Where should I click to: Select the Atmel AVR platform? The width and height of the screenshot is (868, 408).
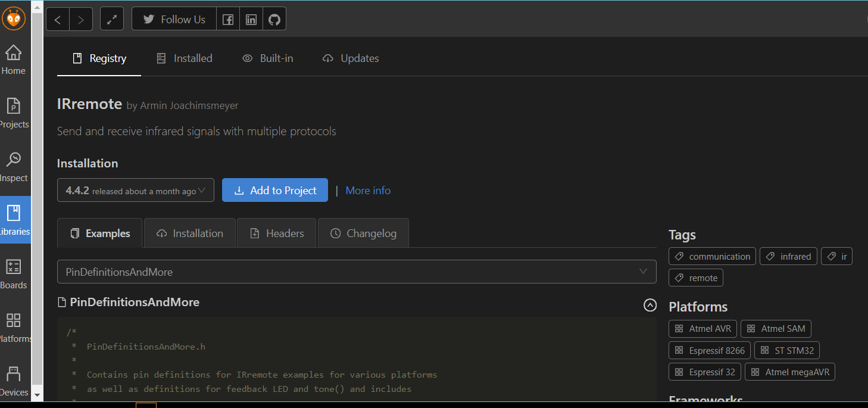pyautogui.click(x=703, y=329)
